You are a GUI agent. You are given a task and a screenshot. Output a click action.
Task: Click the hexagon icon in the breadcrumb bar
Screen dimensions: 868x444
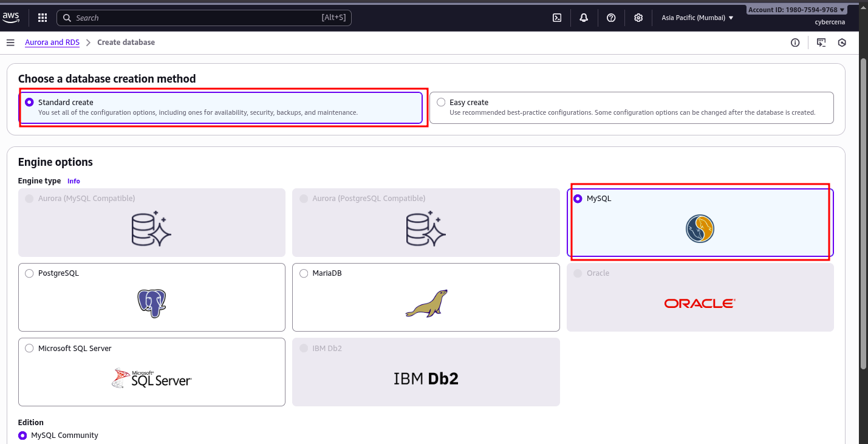tap(842, 43)
